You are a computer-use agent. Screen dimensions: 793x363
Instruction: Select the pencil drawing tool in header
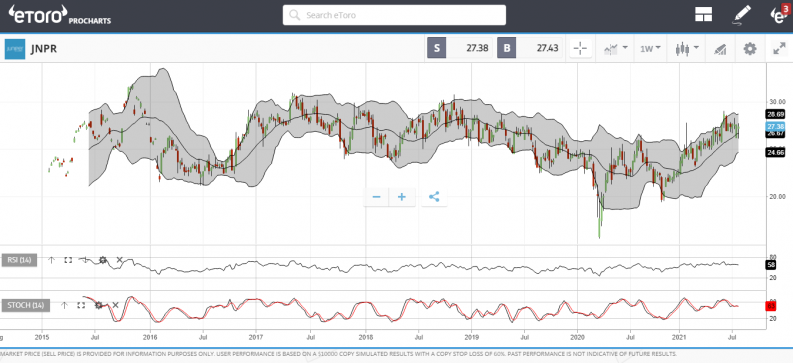(741, 15)
